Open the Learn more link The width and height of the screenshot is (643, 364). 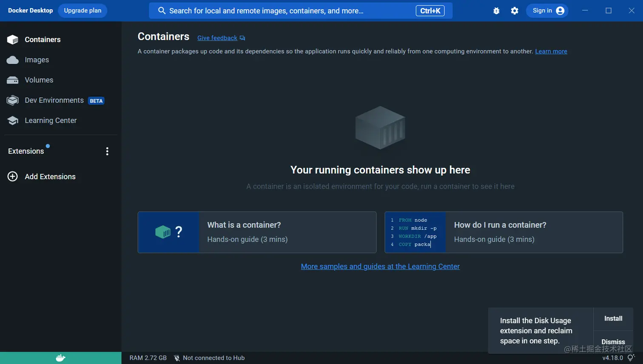tap(551, 51)
